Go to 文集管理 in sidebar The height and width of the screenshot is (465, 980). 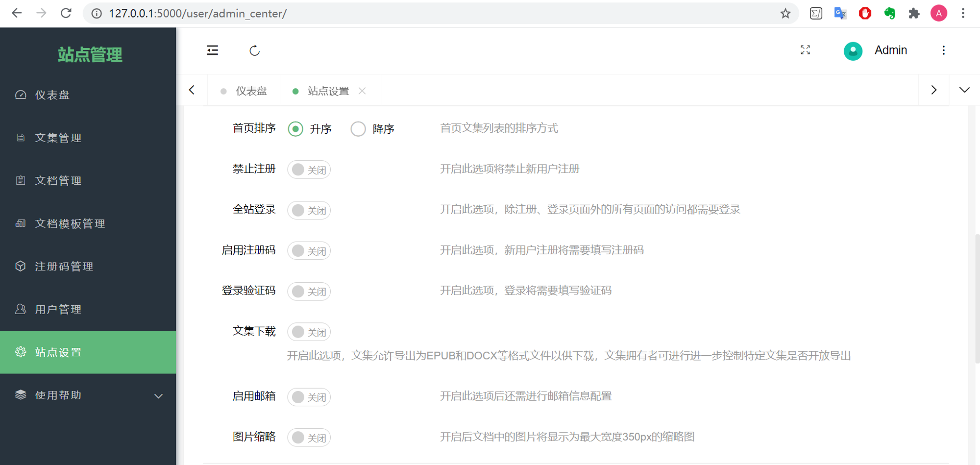tap(88, 138)
